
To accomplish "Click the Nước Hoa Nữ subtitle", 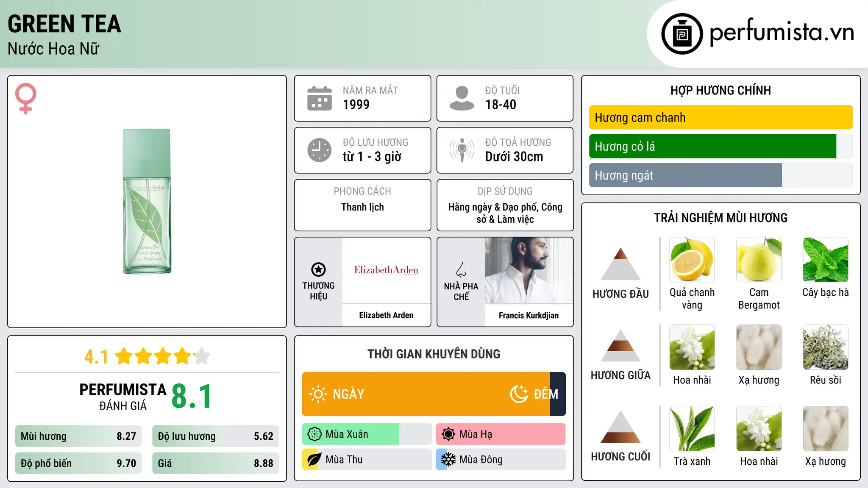I will point(53,49).
